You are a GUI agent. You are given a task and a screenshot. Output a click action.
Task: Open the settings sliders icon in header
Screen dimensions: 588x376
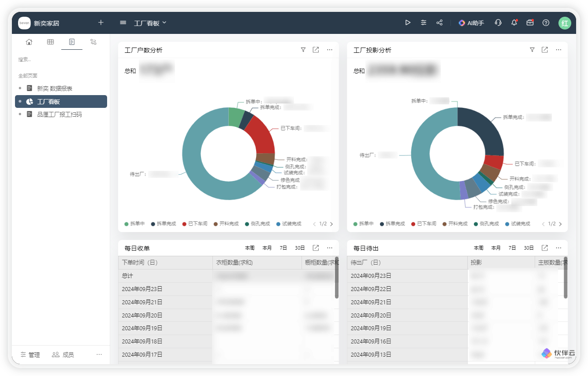coord(424,22)
